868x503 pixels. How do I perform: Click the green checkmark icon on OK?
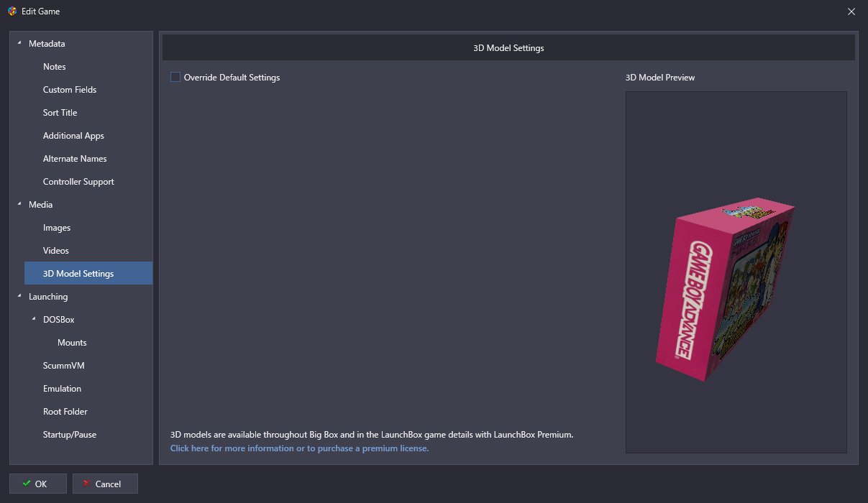[x=27, y=484]
